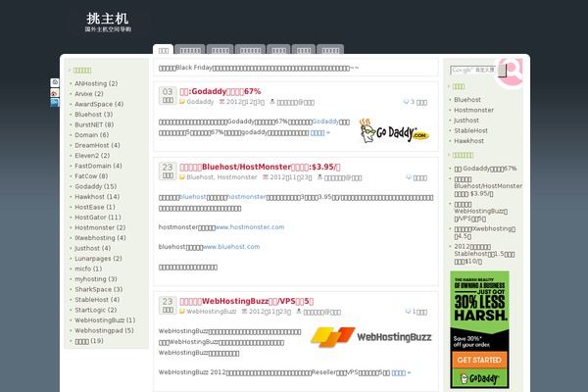Click the site logo in the header
Viewport: 588px width, 392px height.
[108, 23]
